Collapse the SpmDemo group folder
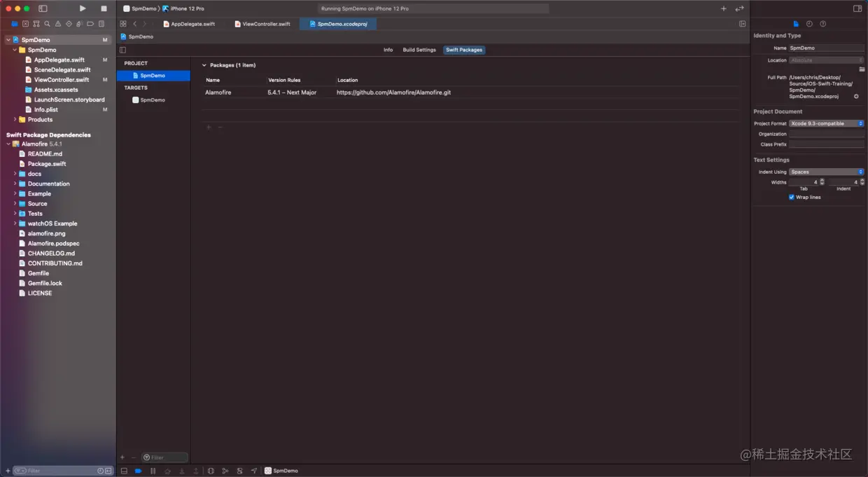This screenshot has height=477, width=868. point(15,50)
